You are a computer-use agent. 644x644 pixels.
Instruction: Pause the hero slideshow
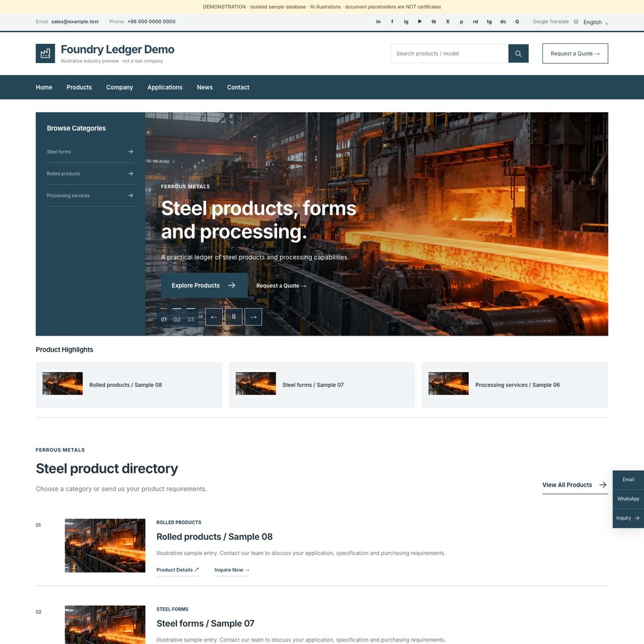pos(234,317)
